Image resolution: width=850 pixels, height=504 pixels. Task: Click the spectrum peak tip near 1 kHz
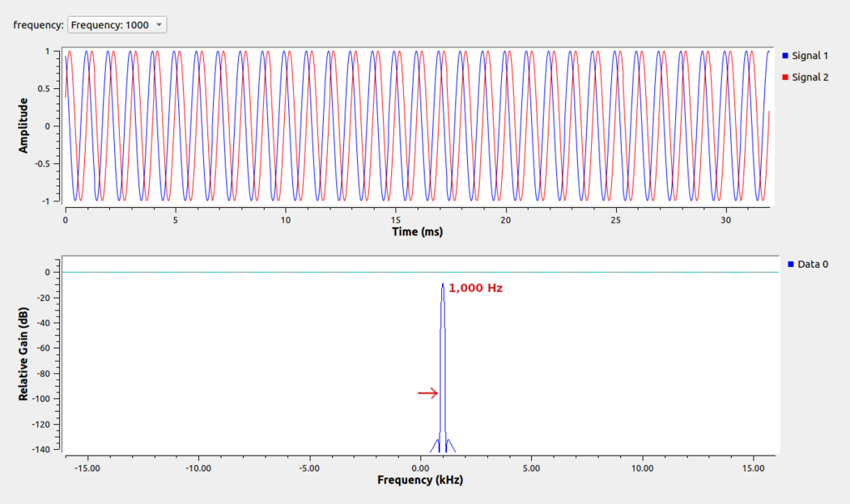point(443,285)
